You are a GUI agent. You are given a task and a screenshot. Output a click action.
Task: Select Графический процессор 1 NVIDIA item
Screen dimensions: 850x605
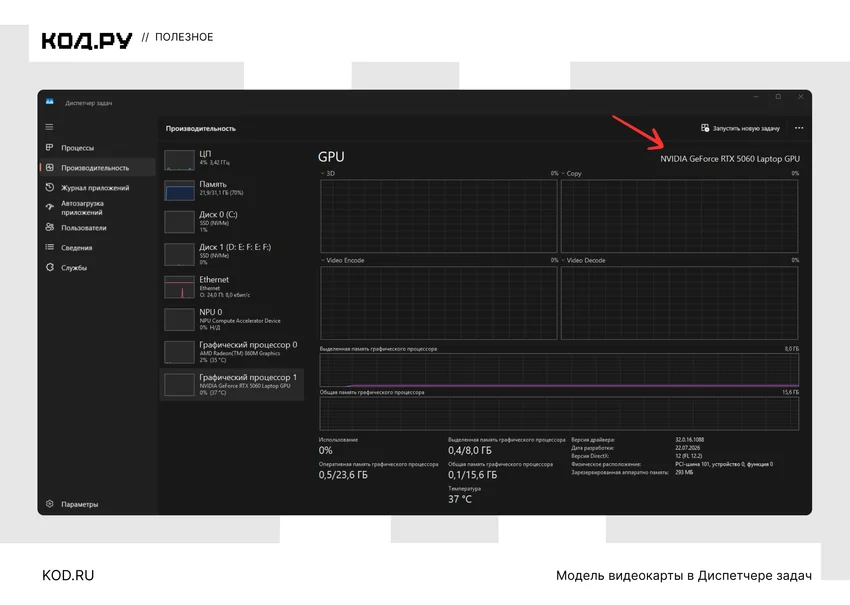pos(231,384)
